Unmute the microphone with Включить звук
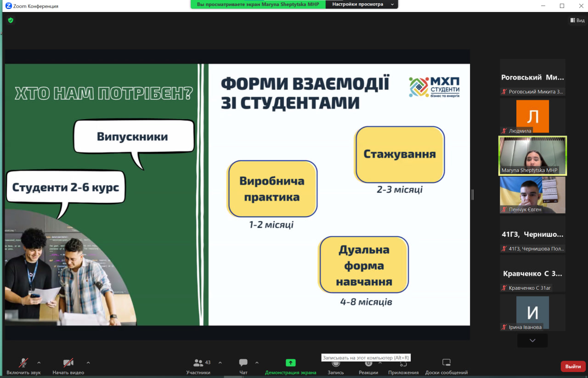Image resolution: width=588 pixels, height=378 pixels. point(23,367)
